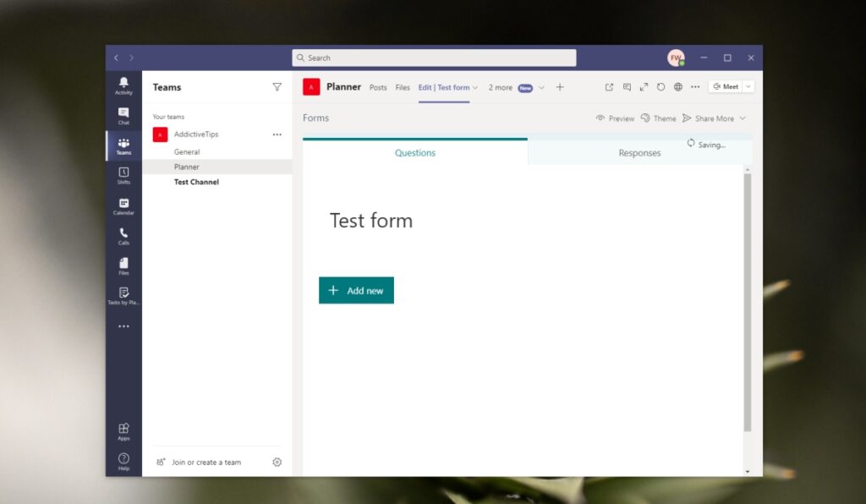Screen dimensions: 866x504
Task: Open the Posts tab of Planner channel
Action: [378, 87]
